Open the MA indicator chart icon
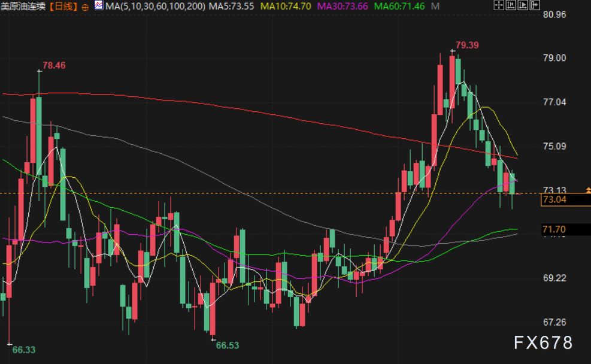Image resolution: width=591 pixels, height=364 pixels. click(98, 7)
